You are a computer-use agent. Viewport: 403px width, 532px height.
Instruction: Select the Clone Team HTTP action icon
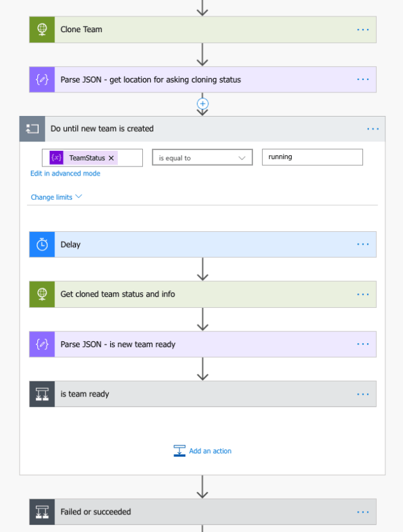[x=41, y=29]
